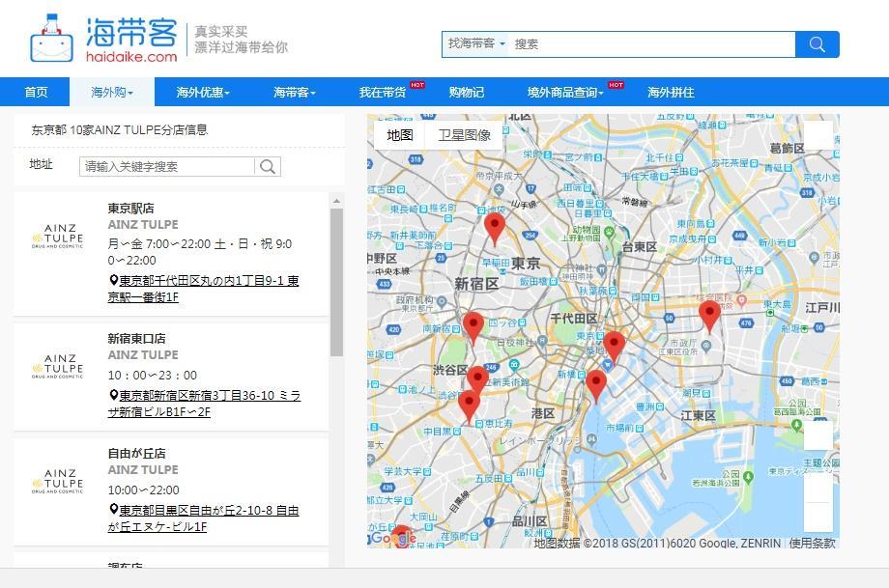
Task: Open the 海外拼住 menu item
Action: tap(671, 92)
